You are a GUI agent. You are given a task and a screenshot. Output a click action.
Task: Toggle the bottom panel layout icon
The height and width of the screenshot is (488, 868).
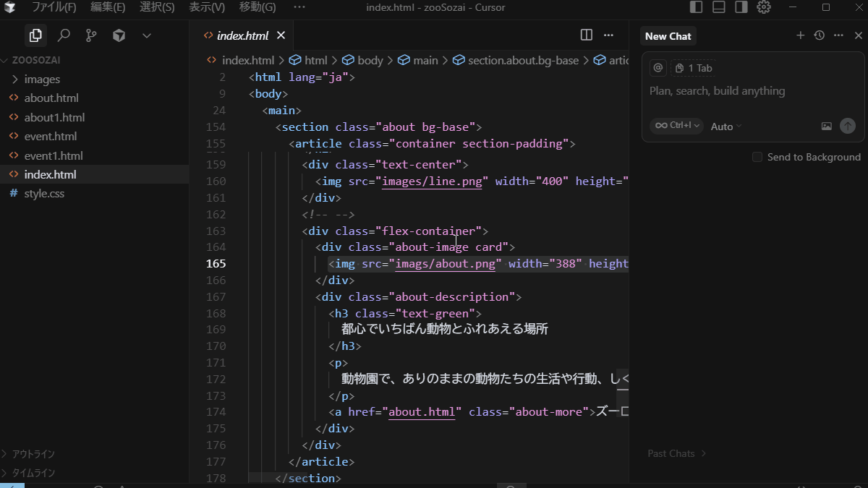718,7
